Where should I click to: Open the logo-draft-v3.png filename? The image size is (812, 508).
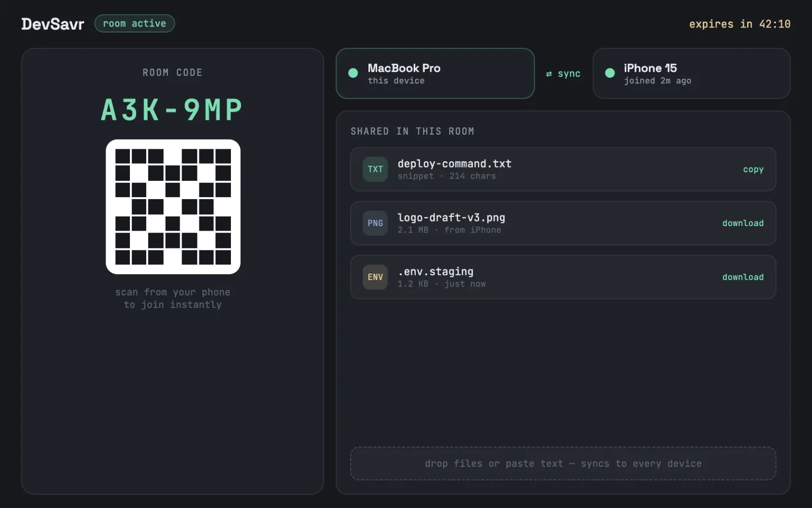click(x=451, y=217)
